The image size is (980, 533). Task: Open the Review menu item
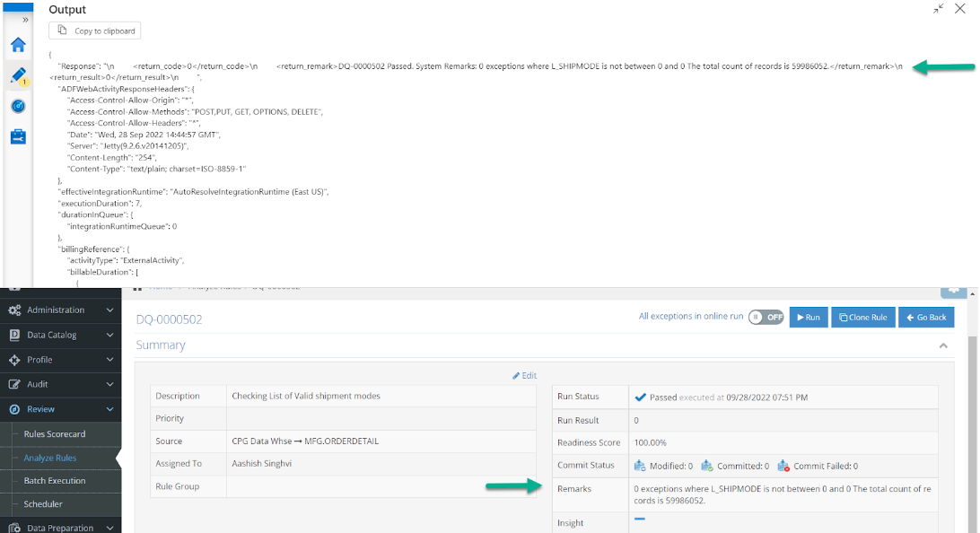(61, 409)
